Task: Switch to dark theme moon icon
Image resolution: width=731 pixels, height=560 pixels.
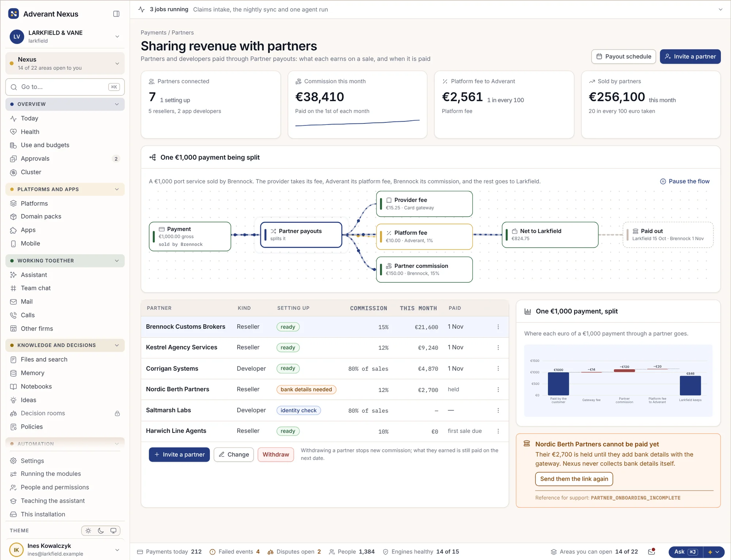Action: tap(101, 531)
